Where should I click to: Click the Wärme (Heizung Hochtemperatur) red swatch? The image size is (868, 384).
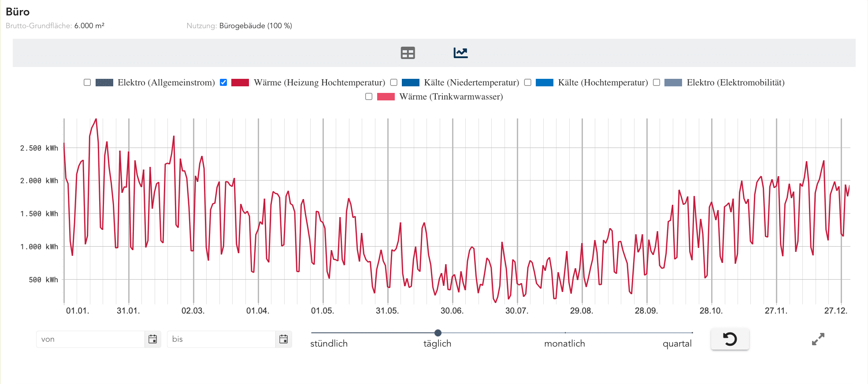click(240, 82)
